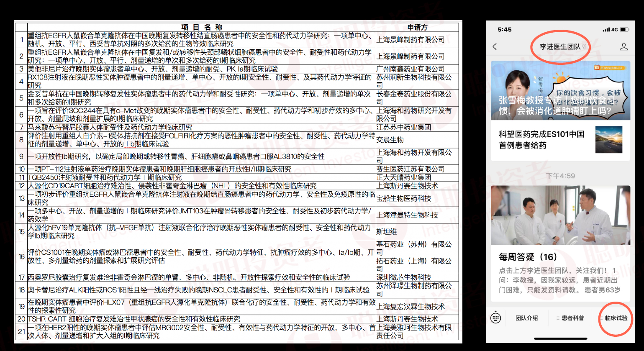
Task: Select row 1's 上海景峰制药有限公司 cell
Action: [x=417, y=39]
